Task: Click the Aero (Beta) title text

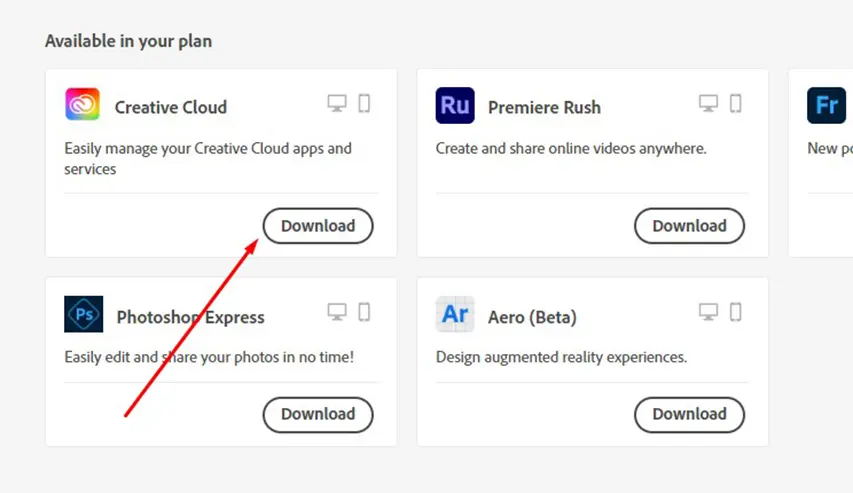Action: pos(532,317)
